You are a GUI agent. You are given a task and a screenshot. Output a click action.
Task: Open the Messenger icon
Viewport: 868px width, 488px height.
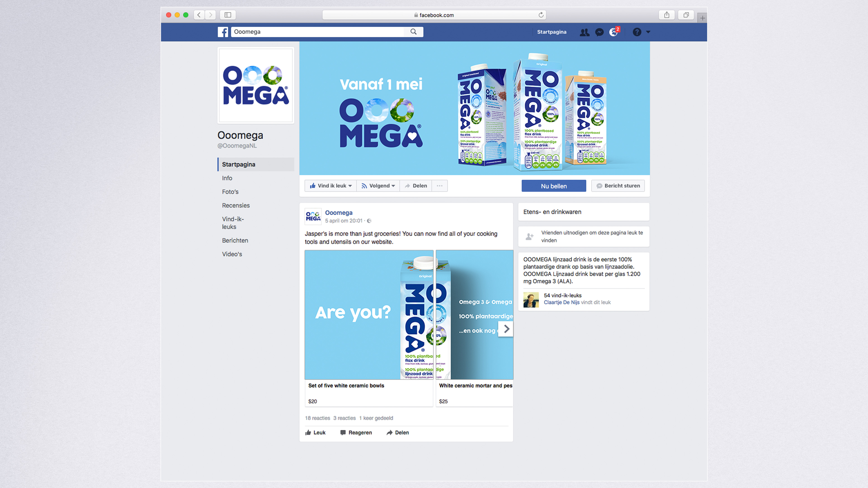[x=599, y=32]
